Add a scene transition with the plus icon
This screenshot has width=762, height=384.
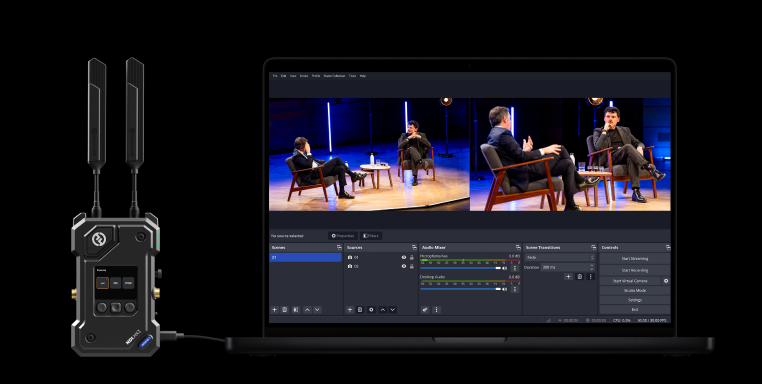pyautogui.click(x=568, y=277)
